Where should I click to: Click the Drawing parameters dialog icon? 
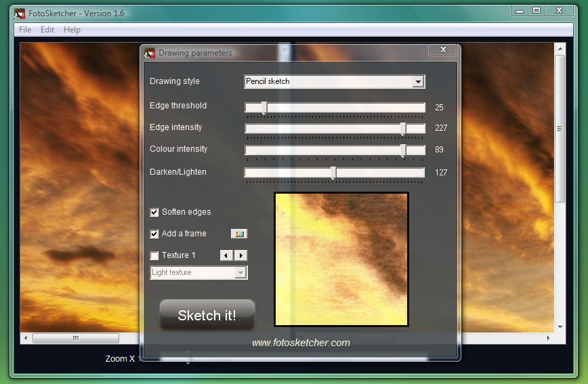coord(150,53)
